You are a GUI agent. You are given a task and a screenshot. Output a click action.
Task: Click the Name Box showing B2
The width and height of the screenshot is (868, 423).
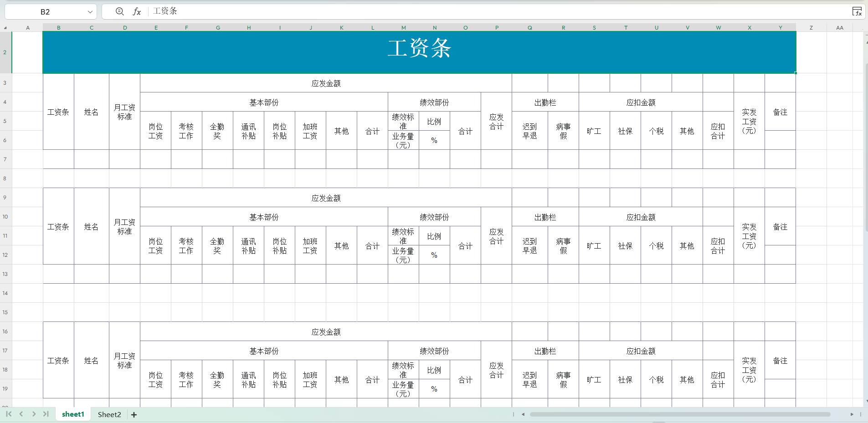point(45,12)
